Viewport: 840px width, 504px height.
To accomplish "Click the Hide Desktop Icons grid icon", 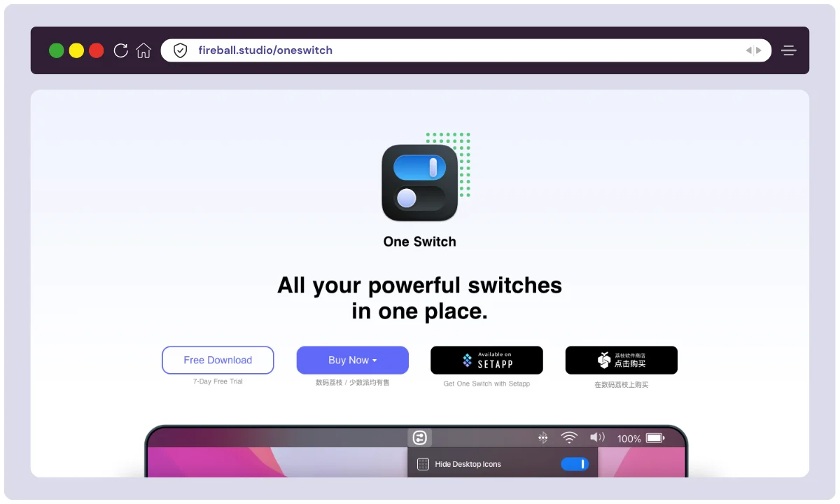I will [423, 464].
